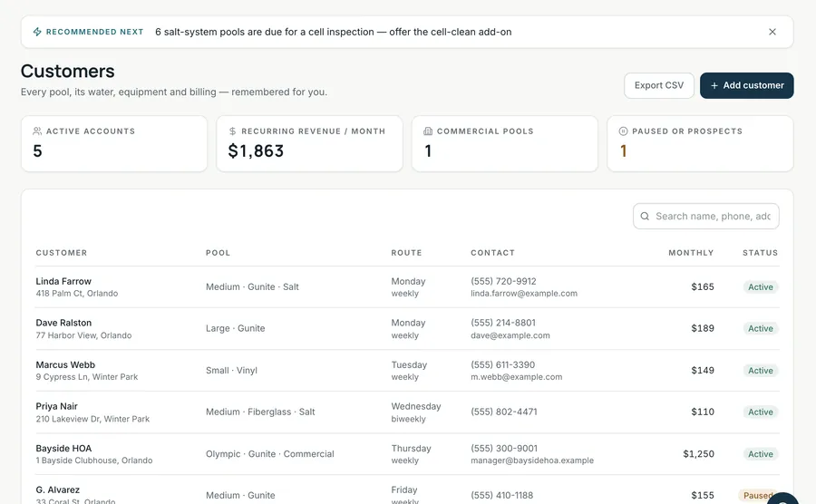Viewport: 816px width, 504px height.
Task: Open the Commercial Pools card
Action: click(x=504, y=143)
